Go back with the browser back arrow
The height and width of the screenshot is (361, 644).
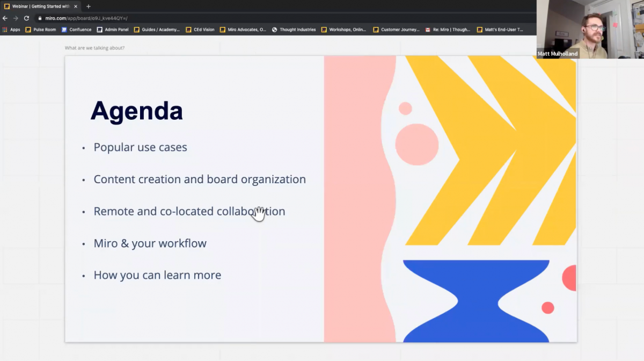coord(5,18)
